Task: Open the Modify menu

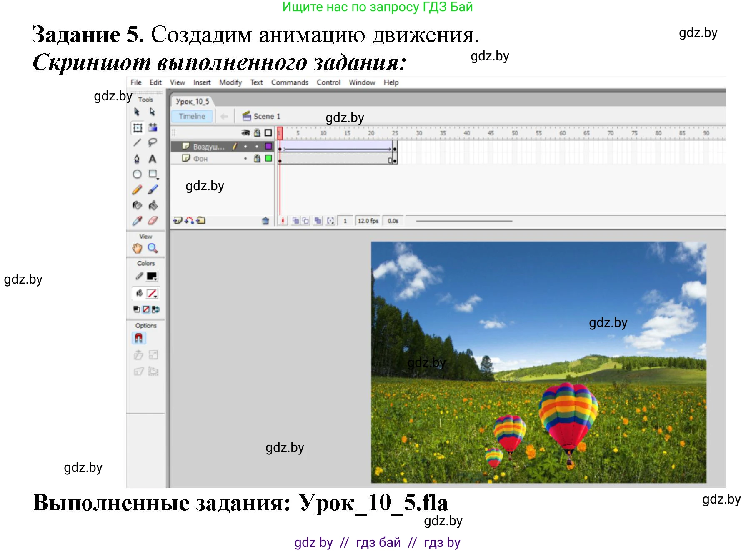Action: [x=230, y=82]
